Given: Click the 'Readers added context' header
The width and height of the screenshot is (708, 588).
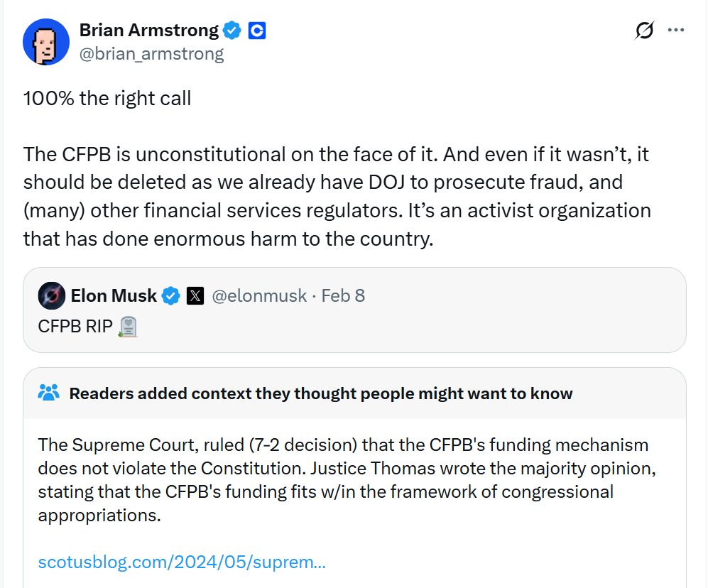Looking at the screenshot, I should [x=320, y=393].
